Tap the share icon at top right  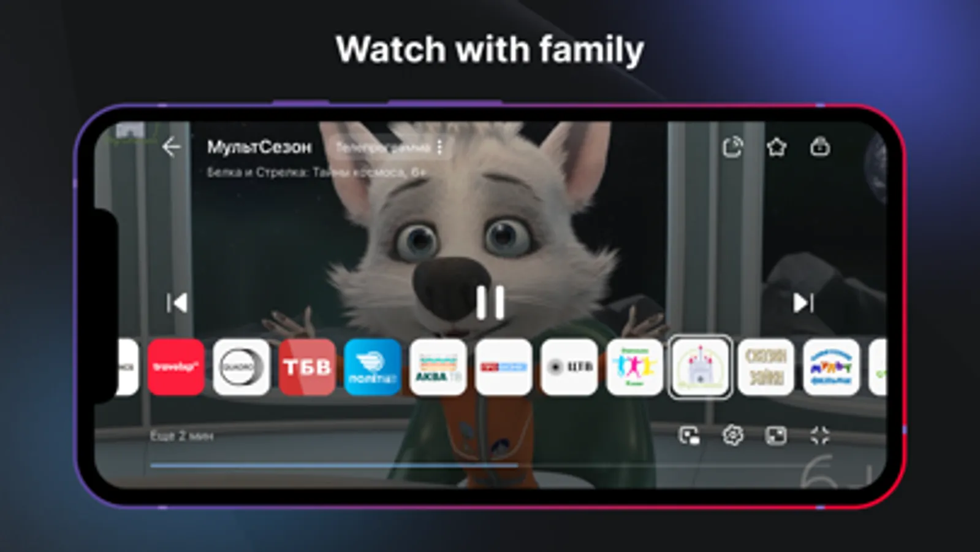pos(732,147)
